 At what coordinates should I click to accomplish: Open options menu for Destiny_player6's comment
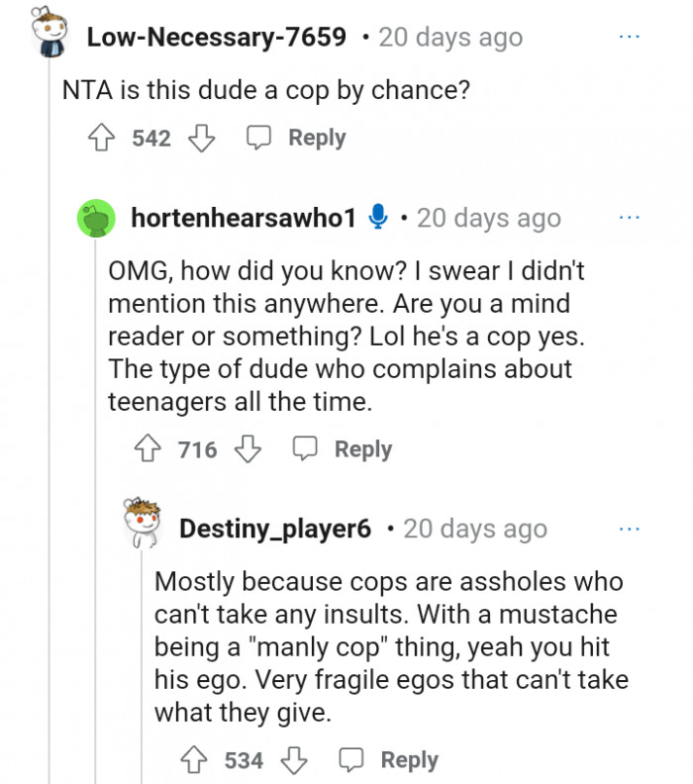click(x=630, y=528)
